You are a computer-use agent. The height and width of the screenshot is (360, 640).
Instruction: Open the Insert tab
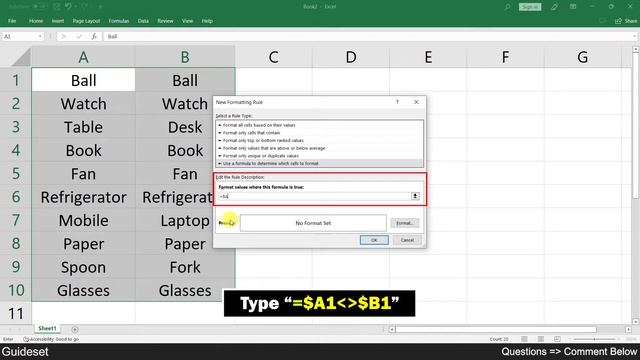[58, 21]
